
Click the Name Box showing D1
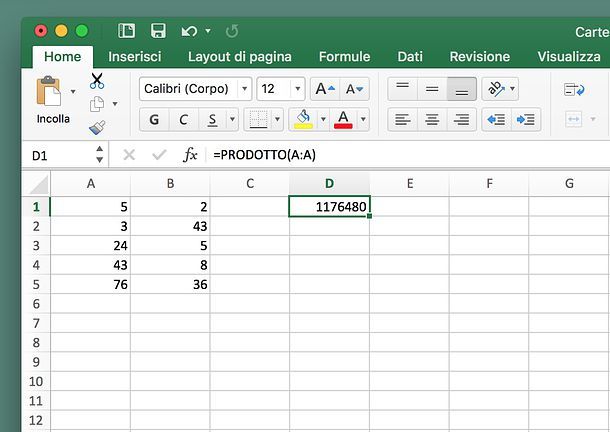(x=58, y=156)
